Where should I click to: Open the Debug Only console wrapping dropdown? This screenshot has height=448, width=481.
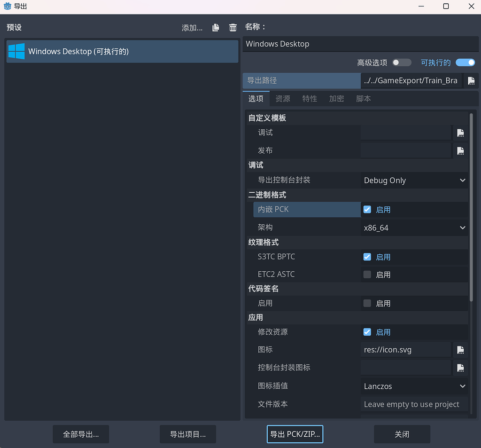414,180
